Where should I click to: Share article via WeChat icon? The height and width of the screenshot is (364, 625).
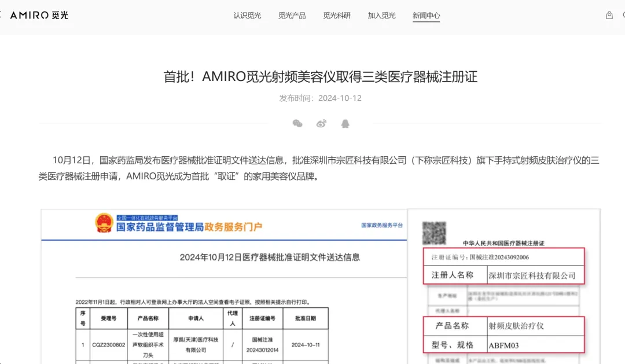[x=297, y=124]
